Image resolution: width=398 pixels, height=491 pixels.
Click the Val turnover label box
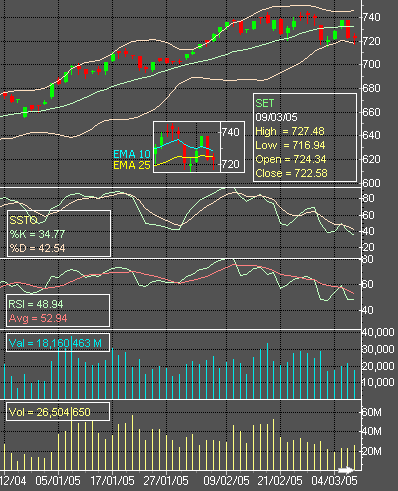click(58, 343)
